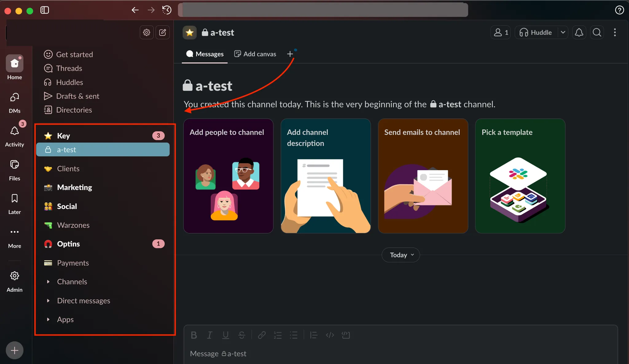Toggle italic formatting in composer

209,335
